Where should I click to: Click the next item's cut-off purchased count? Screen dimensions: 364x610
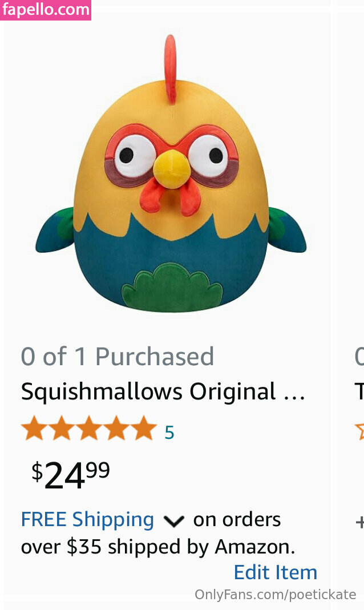[359, 357]
